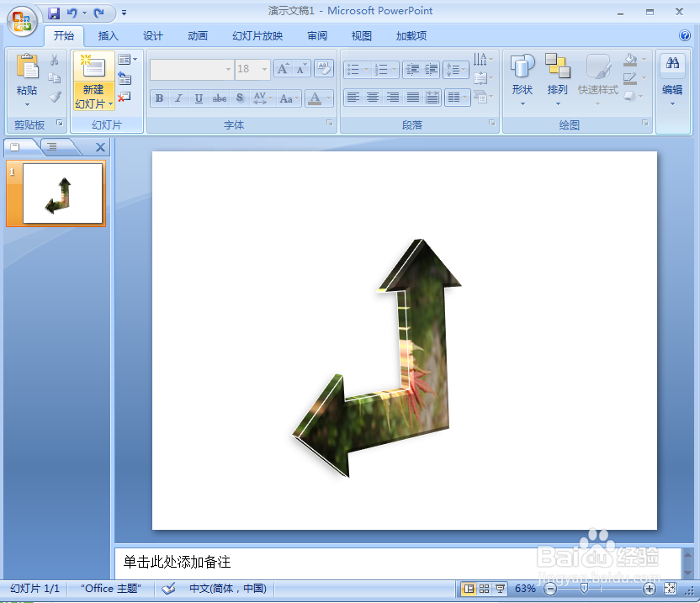Increase font size
This screenshot has width=700, height=603.
283,69
